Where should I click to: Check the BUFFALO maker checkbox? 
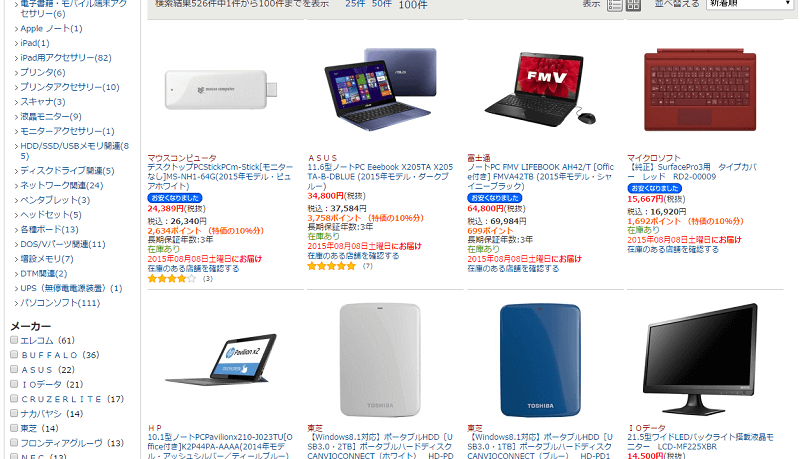[x=14, y=354]
